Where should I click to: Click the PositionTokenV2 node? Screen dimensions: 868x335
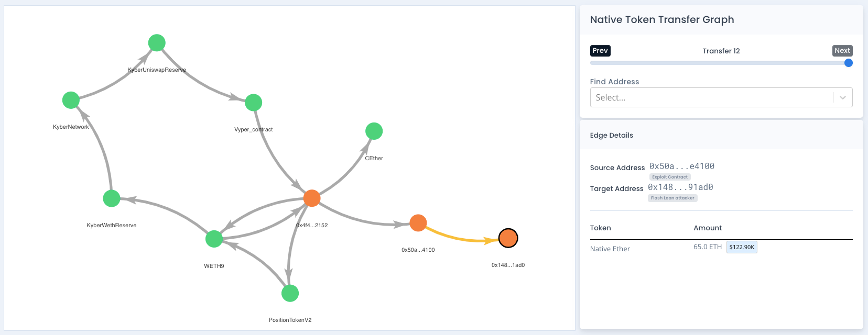pos(290,293)
